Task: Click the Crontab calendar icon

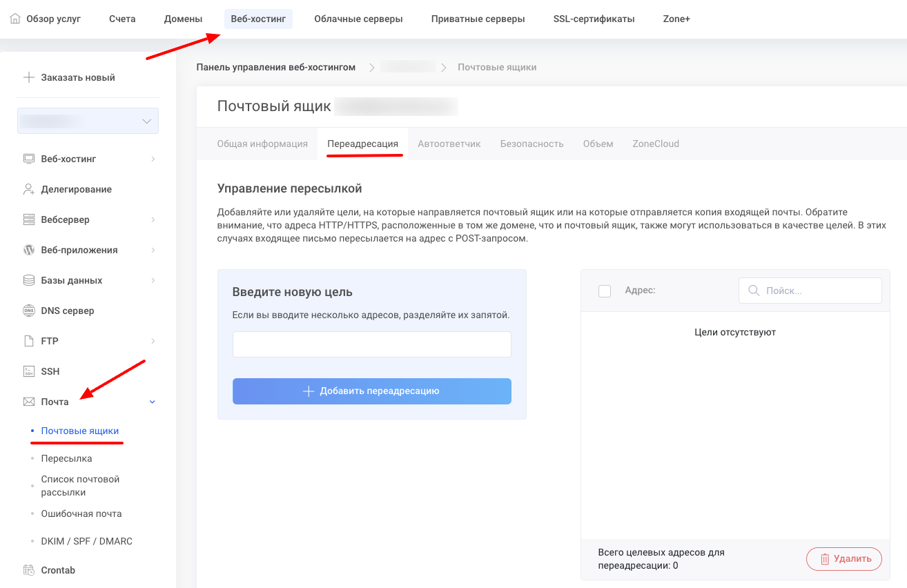Action: click(x=29, y=570)
